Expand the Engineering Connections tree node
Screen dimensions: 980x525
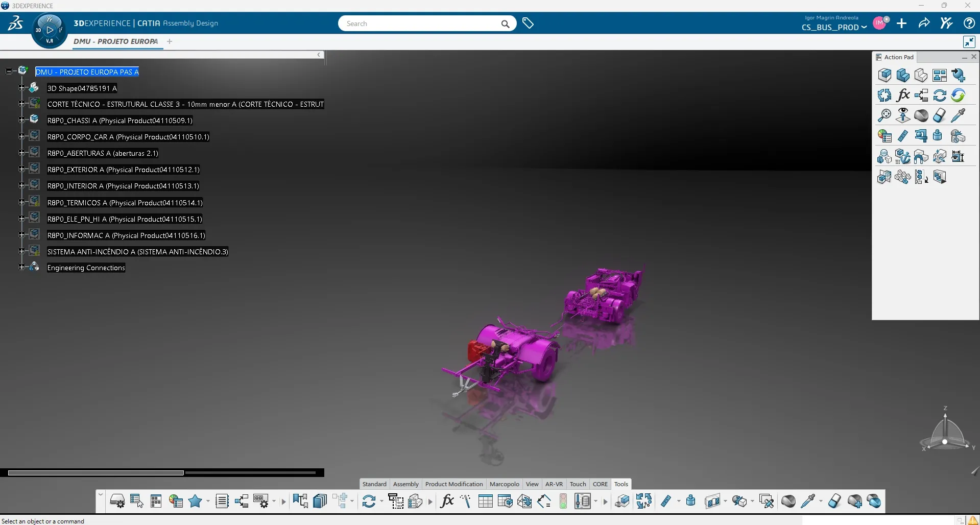coord(20,268)
